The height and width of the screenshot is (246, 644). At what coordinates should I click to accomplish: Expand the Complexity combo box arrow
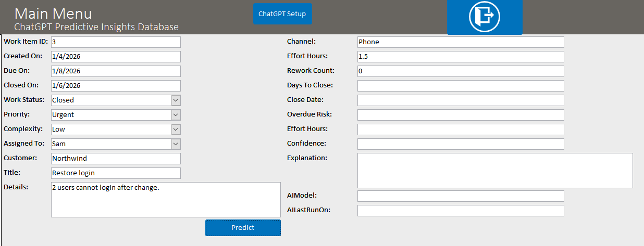[176, 129]
